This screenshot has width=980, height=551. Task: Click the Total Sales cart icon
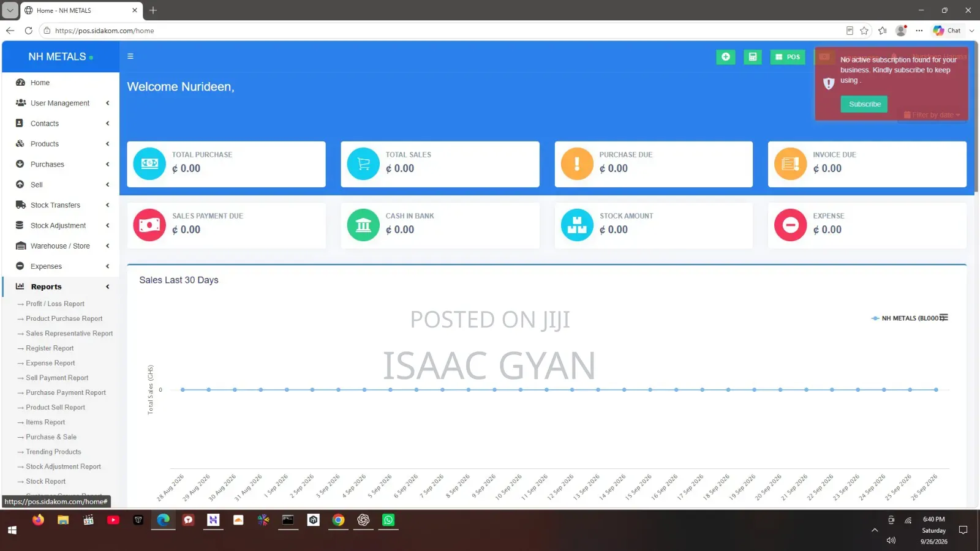pos(363,164)
